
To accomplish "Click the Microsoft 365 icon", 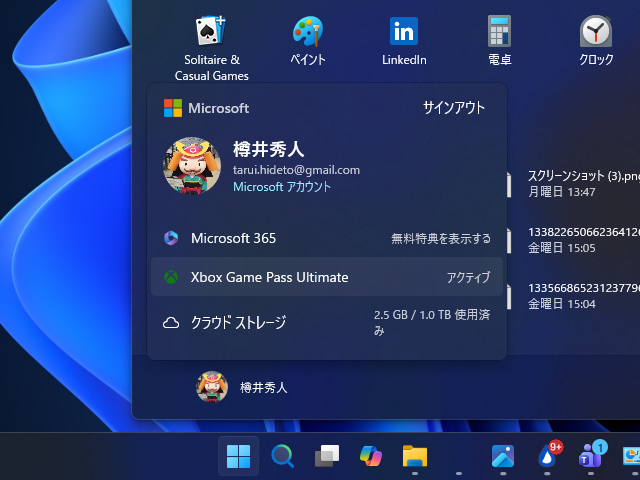I will (171, 238).
